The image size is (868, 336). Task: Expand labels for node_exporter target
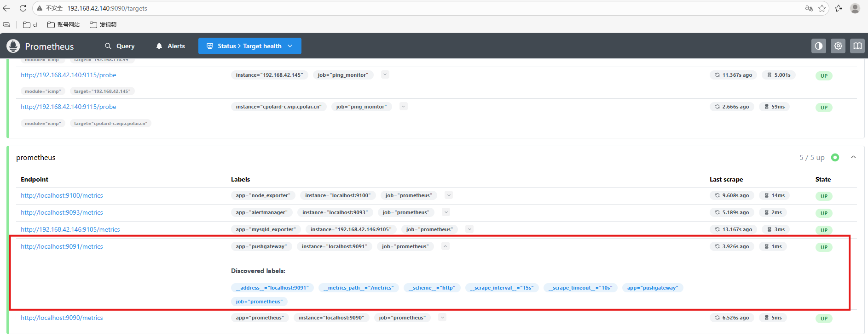click(449, 195)
